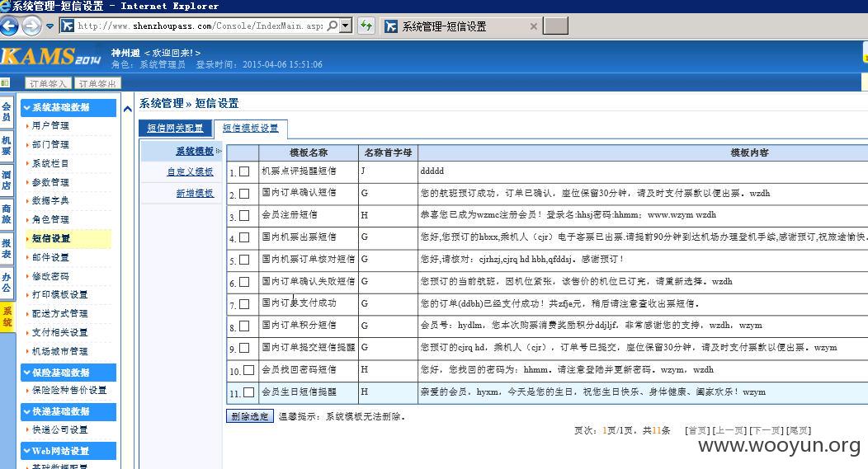Check the box for 会员找回密码短信

point(248,370)
